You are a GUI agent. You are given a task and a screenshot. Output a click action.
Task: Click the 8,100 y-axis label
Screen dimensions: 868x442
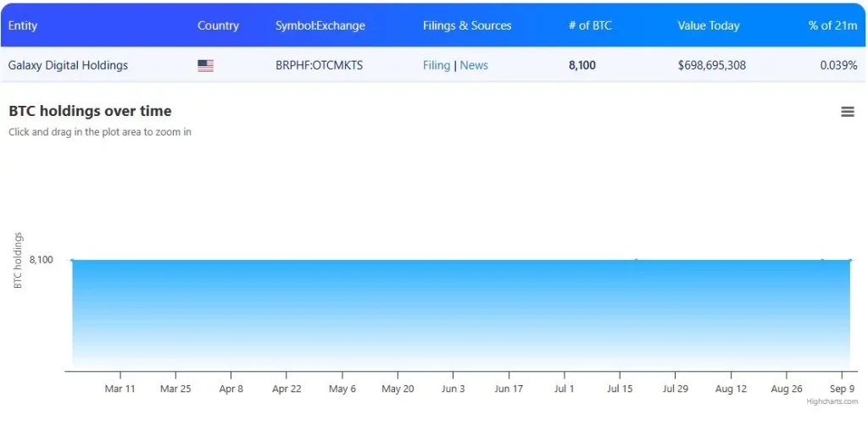point(42,259)
